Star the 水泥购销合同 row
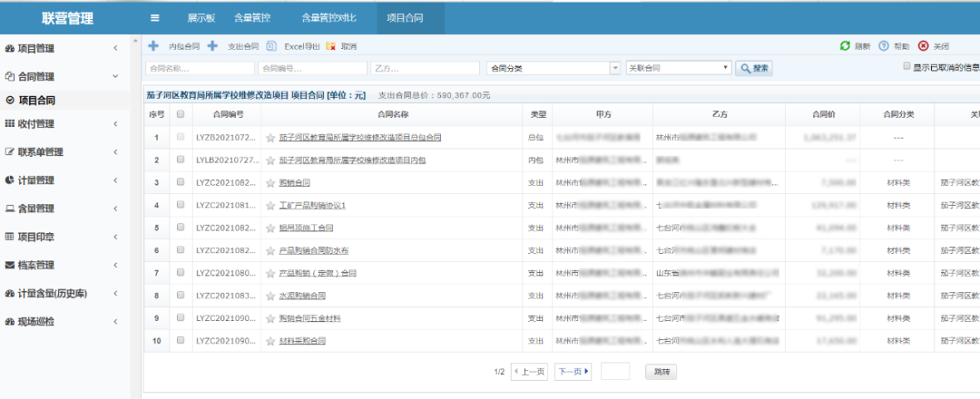The image size is (980, 399). (x=270, y=296)
